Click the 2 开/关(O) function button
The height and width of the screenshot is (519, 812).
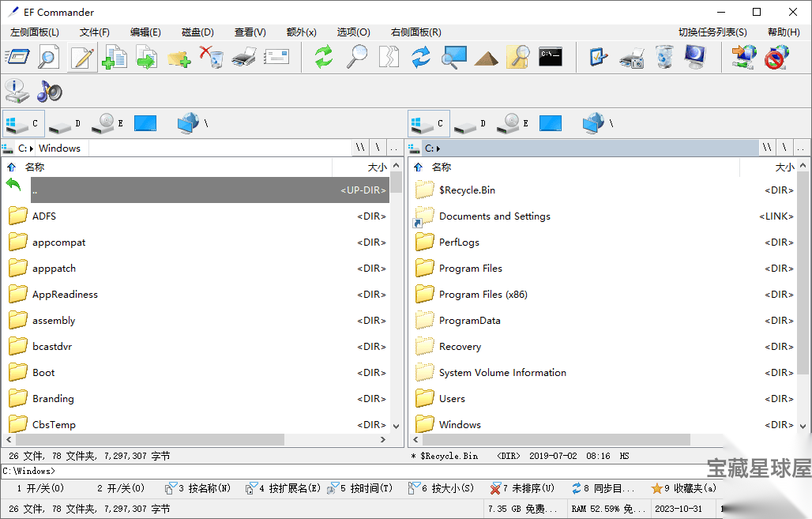121,488
